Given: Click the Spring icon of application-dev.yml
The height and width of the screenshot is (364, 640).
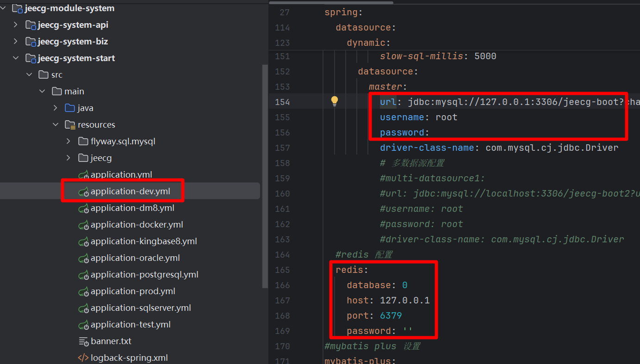Looking at the screenshot, I should [x=83, y=191].
